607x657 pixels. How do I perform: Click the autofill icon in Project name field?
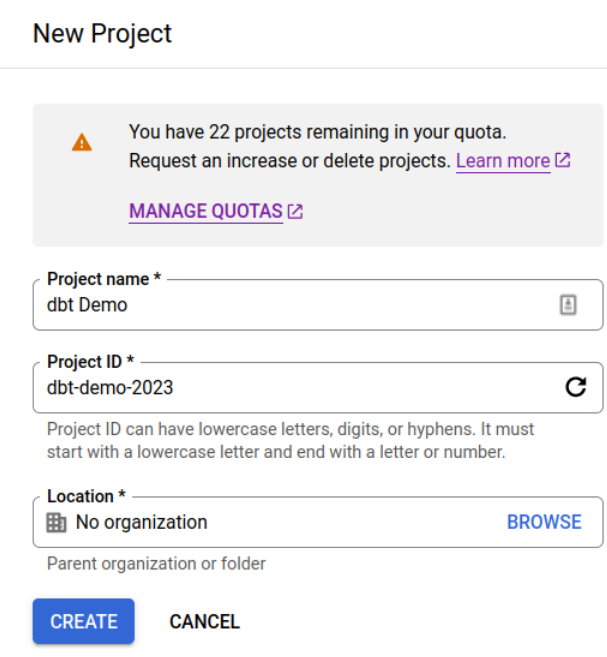[568, 306]
